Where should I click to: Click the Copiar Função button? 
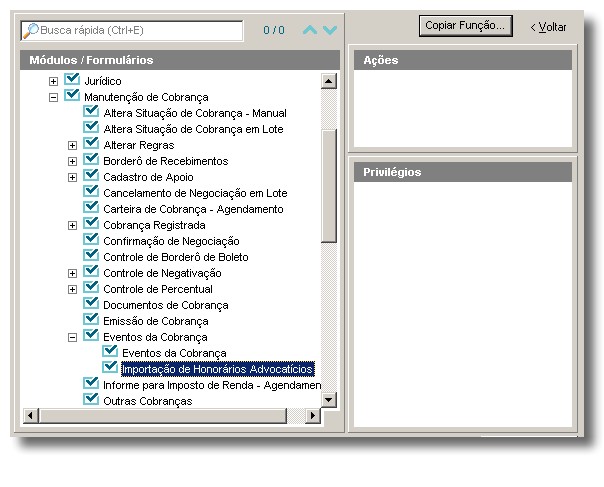click(466, 26)
